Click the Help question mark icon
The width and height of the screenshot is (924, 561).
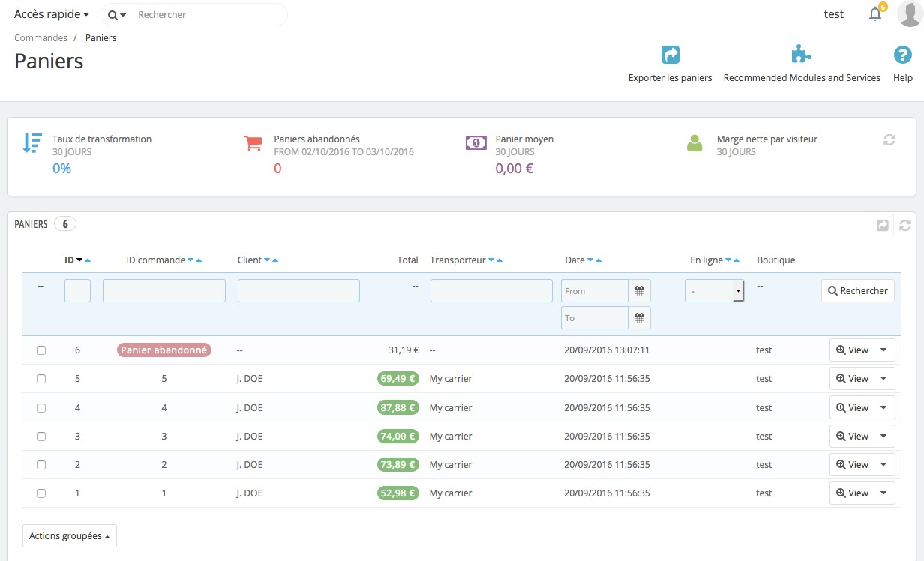tap(902, 55)
